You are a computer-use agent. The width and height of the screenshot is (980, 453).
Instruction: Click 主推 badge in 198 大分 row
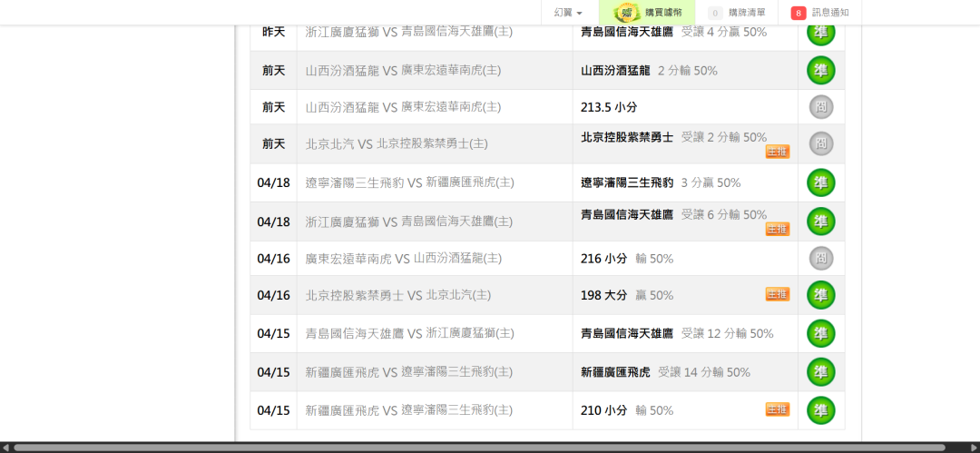778,294
